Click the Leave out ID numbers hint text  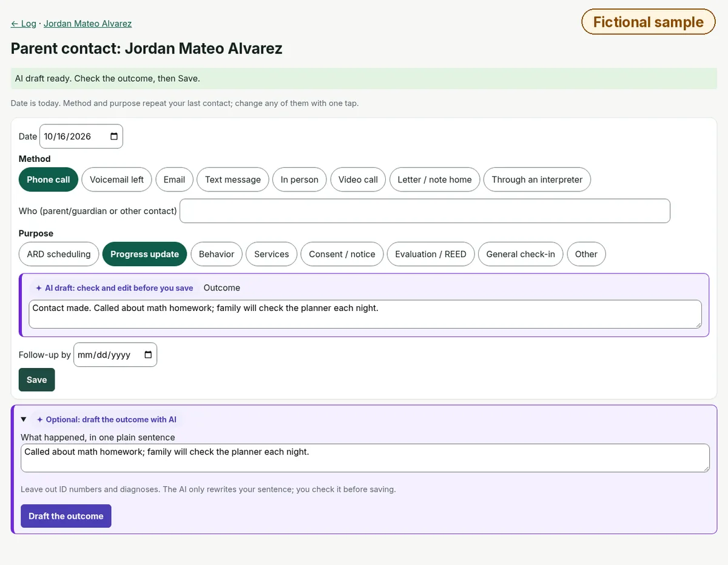[208, 489]
